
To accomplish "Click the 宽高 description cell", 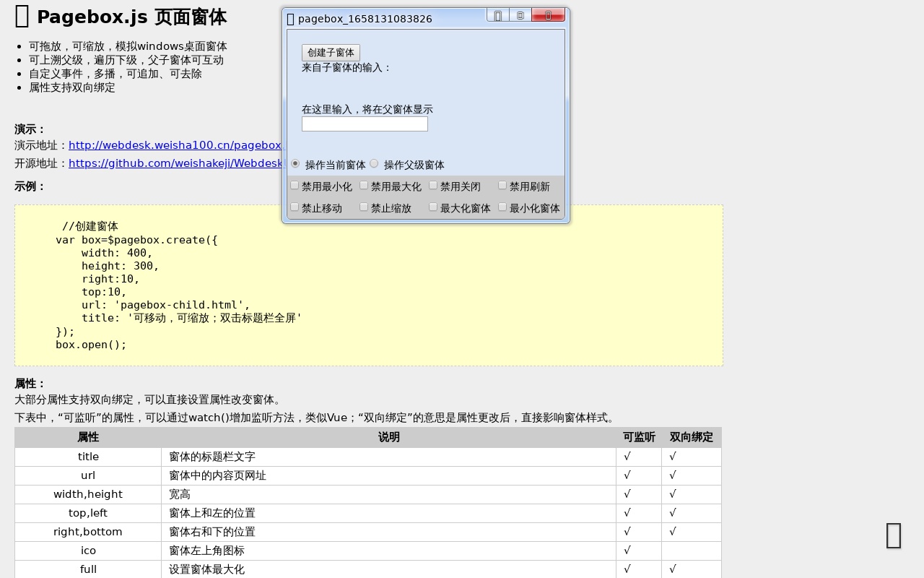I will [389, 494].
